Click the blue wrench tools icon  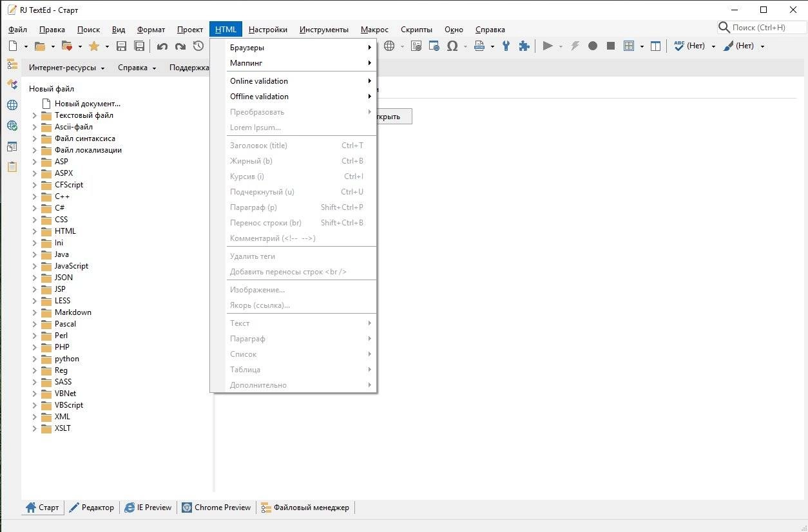pyautogui.click(x=506, y=46)
